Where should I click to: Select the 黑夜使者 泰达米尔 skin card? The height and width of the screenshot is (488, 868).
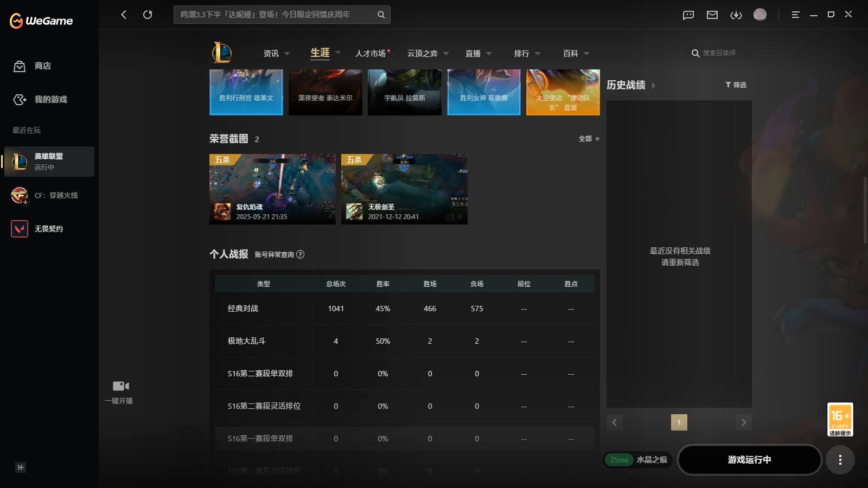pyautogui.click(x=325, y=92)
